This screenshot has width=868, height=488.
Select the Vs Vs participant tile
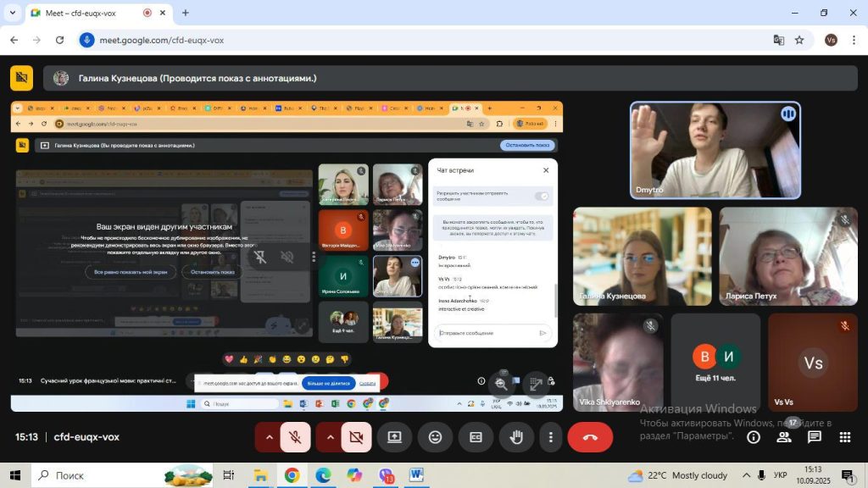pyautogui.click(x=813, y=363)
